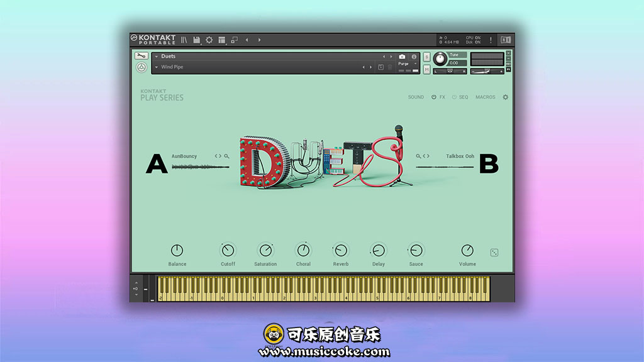The height and width of the screenshot is (362, 644).
Task: Click the round instrument logo icon
Action: (x=142, y=67)
